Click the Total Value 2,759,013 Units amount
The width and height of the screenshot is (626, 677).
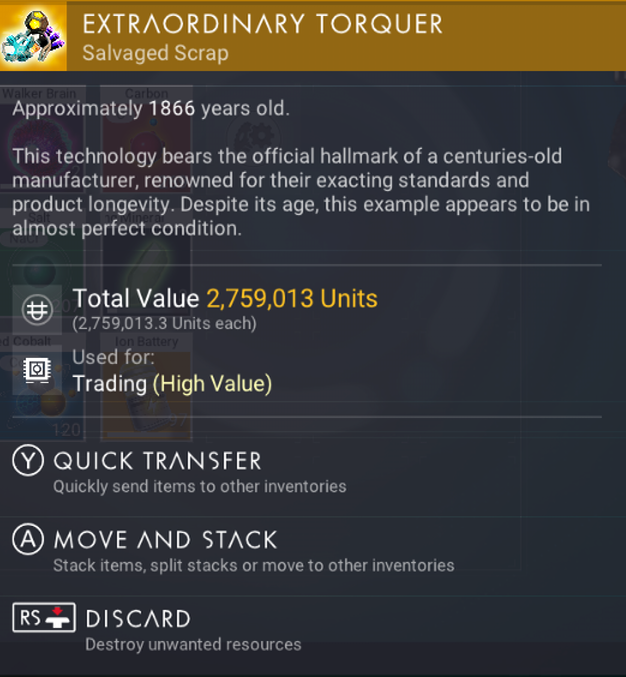click(x=292, y=298)
